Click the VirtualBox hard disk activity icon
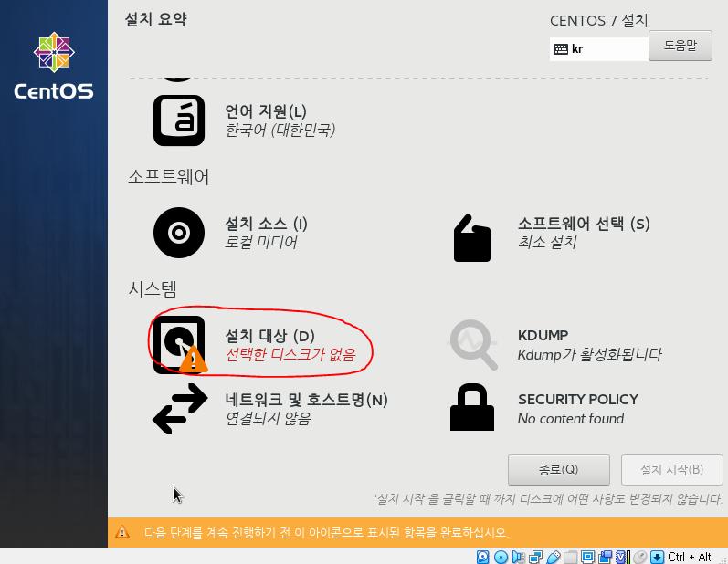The width and height of the screenshot is (728, 564). coord(483,557)
